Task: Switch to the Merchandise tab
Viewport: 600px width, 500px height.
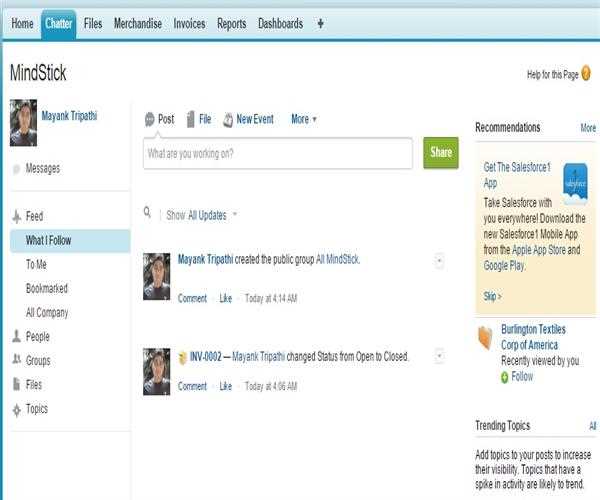Action: pos(138,23)
